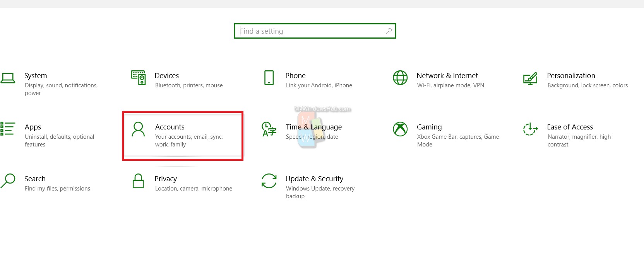This screenshot has width=644, height=262.
Task: Open the Apps list icon
Action: click(7, 129)
